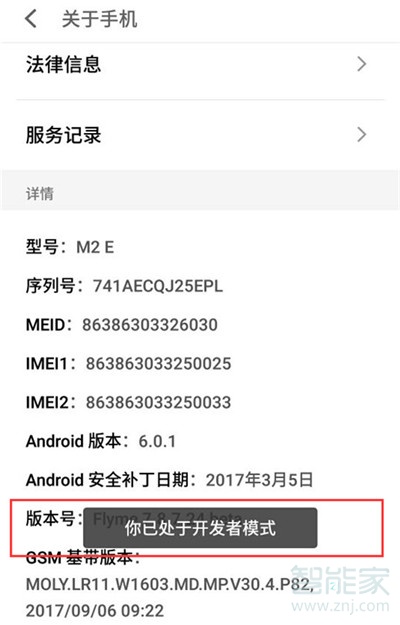
Task: Tap the 详情 section header
Action: coord(39,194)
